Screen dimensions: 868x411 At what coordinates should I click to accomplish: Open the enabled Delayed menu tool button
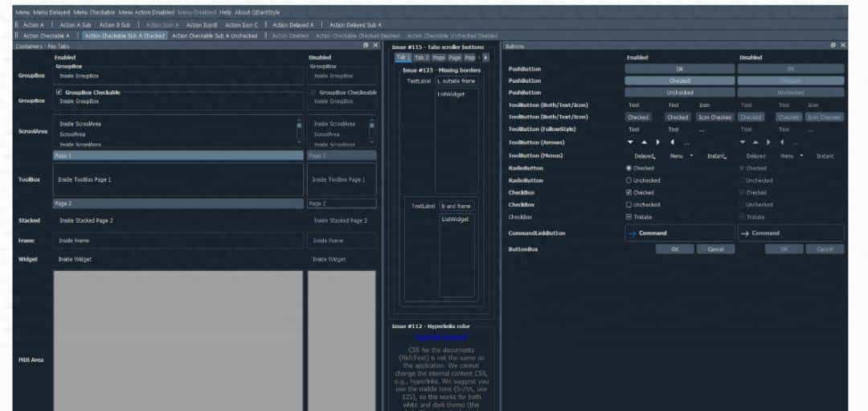coord(645,155)
